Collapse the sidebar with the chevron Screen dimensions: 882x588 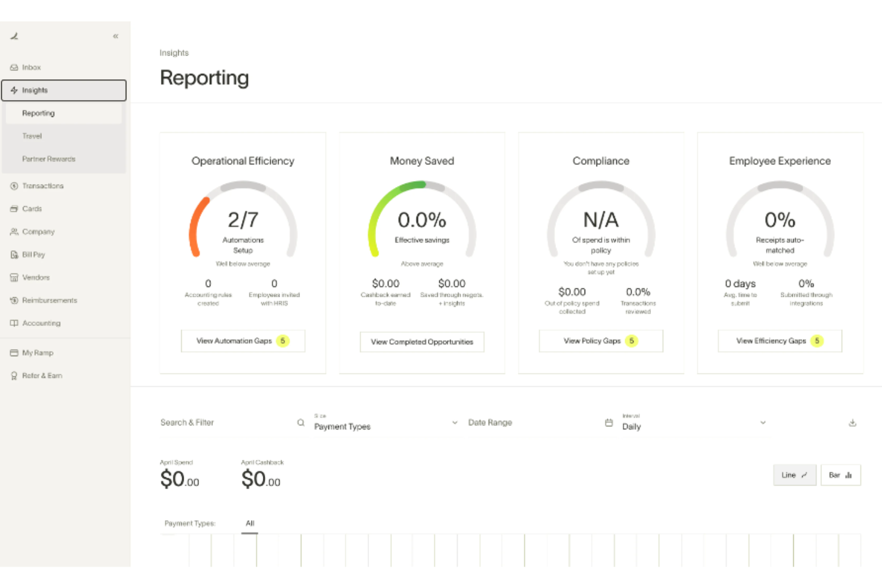point(116,36)
